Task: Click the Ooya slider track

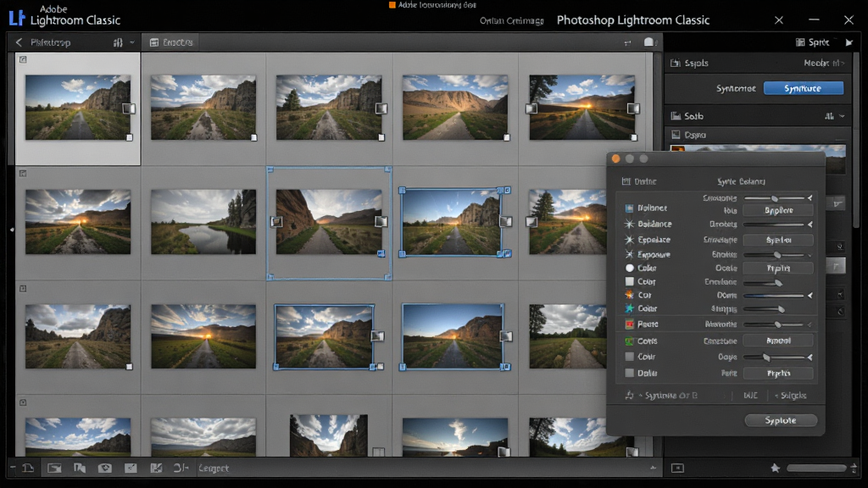Action: (774, 358)
